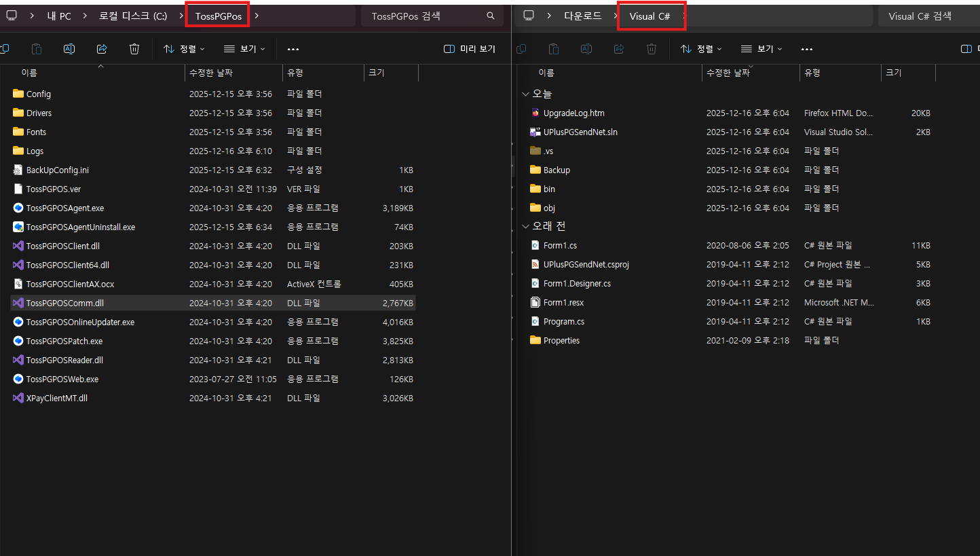Open the 보기 view dropdown in the TossPGPos window
Viewport: 980px width, 556px height.
click(x=244, y=49)
